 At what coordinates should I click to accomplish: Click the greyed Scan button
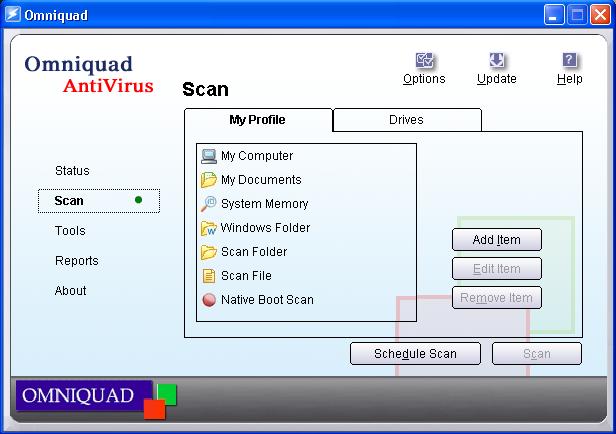point(537,353)
